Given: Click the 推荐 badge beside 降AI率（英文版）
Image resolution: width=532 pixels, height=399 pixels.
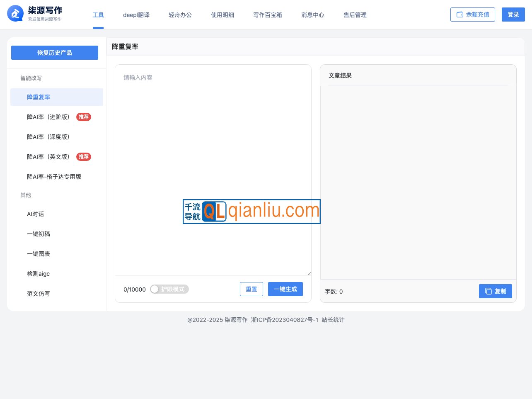Looking at the screenshot, I should 84,157.
